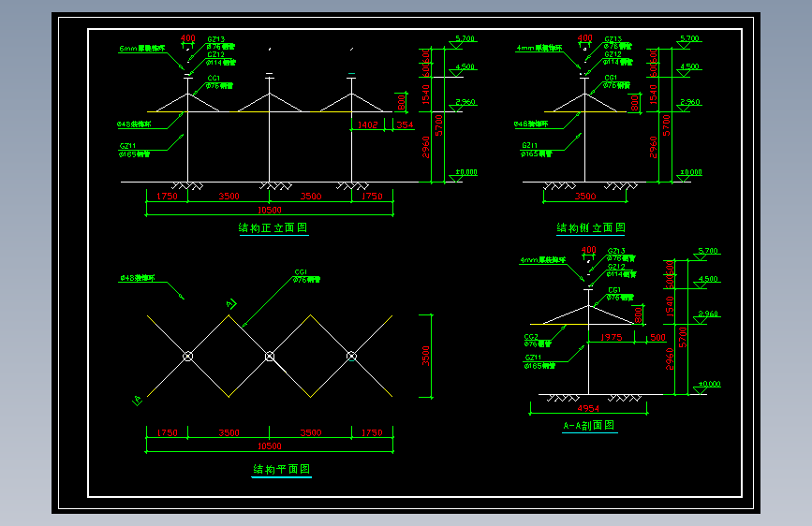Select the 3500 dimension under side elevation
This screenshot has height=526, width=812.
[585, 197]
